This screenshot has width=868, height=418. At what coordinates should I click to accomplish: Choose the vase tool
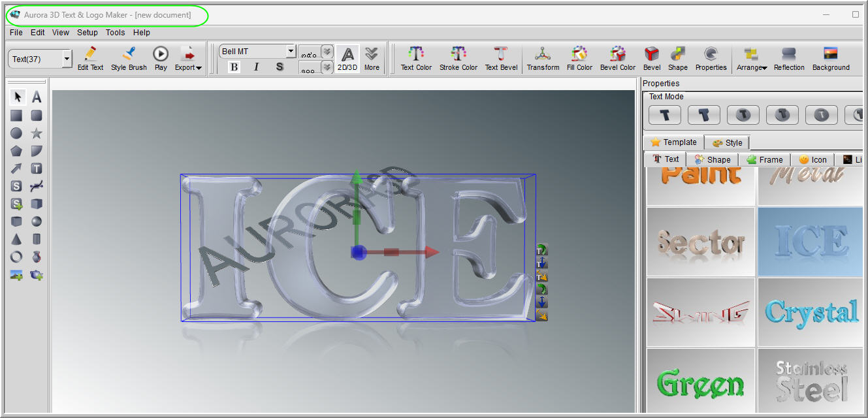tap(37, 257)
